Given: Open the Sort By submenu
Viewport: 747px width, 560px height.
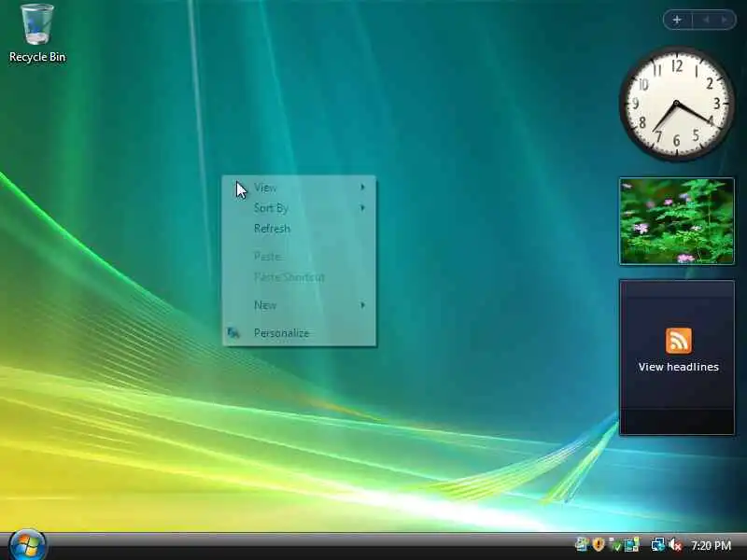Looking at the screenshot, I should 299,208.
